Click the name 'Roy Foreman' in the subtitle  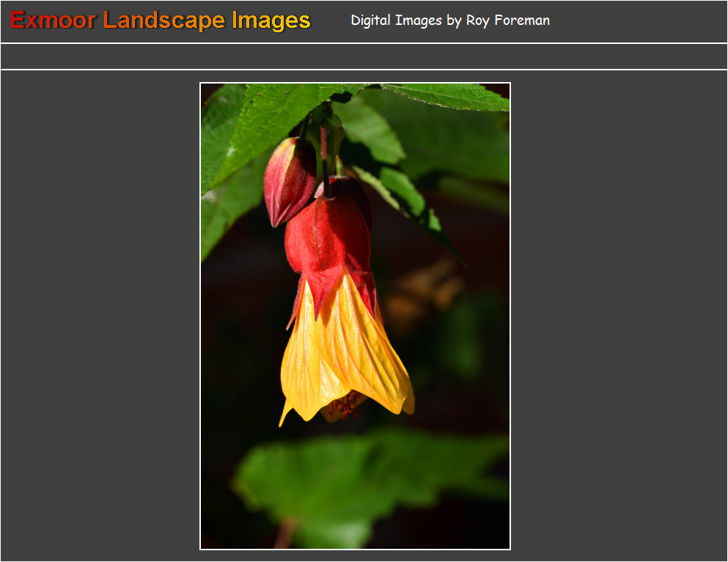[x=507, y=21]
